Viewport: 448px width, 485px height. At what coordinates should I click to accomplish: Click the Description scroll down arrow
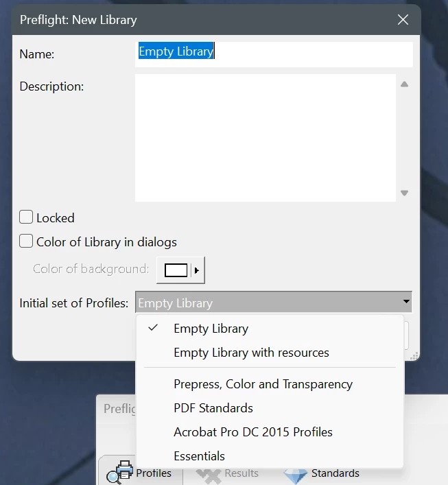pyautogui.click(x=404, y=193)
